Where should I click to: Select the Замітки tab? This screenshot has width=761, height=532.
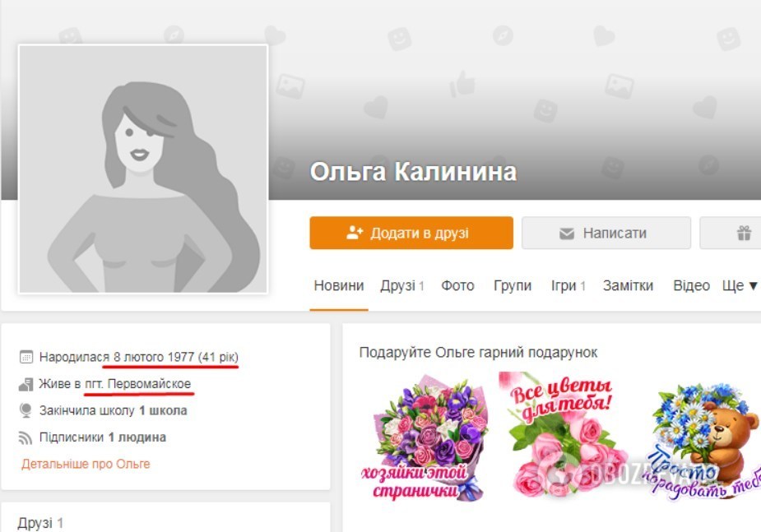point(628,285)
